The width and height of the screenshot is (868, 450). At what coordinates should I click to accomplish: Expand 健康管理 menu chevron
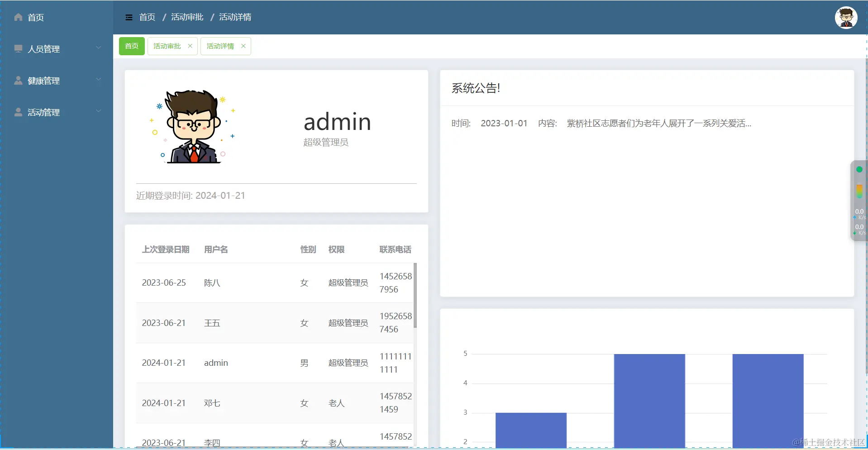click(98, 79)
